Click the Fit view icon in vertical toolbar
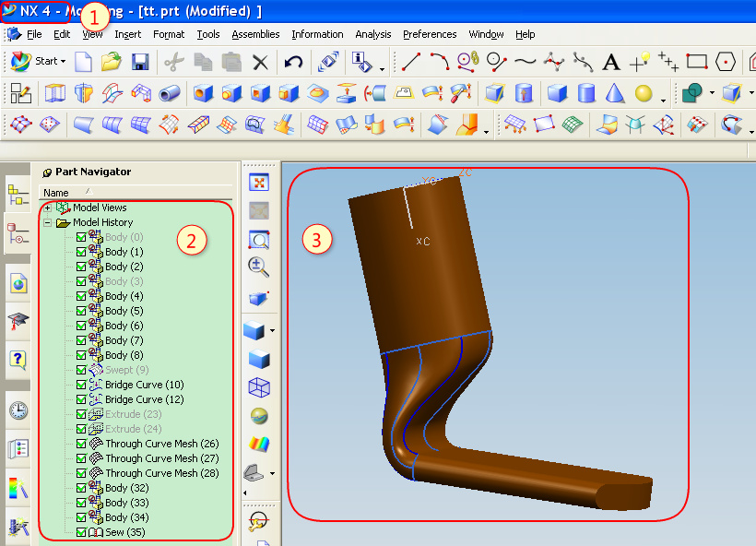This screenshot has width=756, height=546. (259, 183)
